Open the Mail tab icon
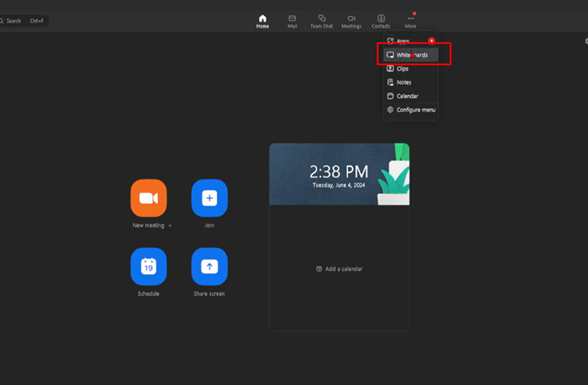The height and width of the screenshot is (385, 588). tap(292, 22)
